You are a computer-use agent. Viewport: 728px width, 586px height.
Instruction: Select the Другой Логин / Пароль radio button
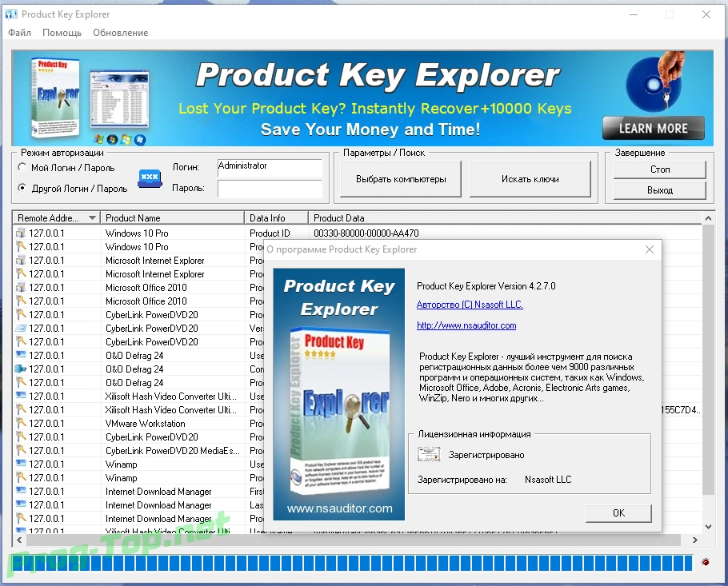22,188
